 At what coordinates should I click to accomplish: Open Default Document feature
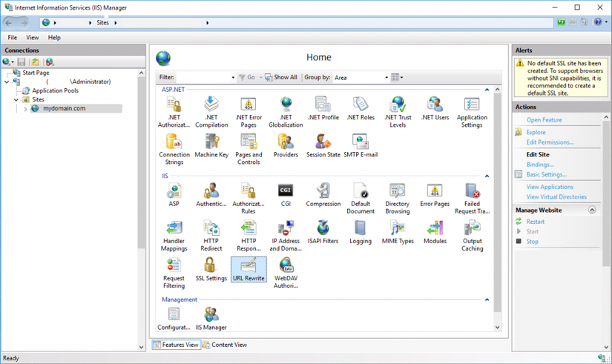[361, 199]
